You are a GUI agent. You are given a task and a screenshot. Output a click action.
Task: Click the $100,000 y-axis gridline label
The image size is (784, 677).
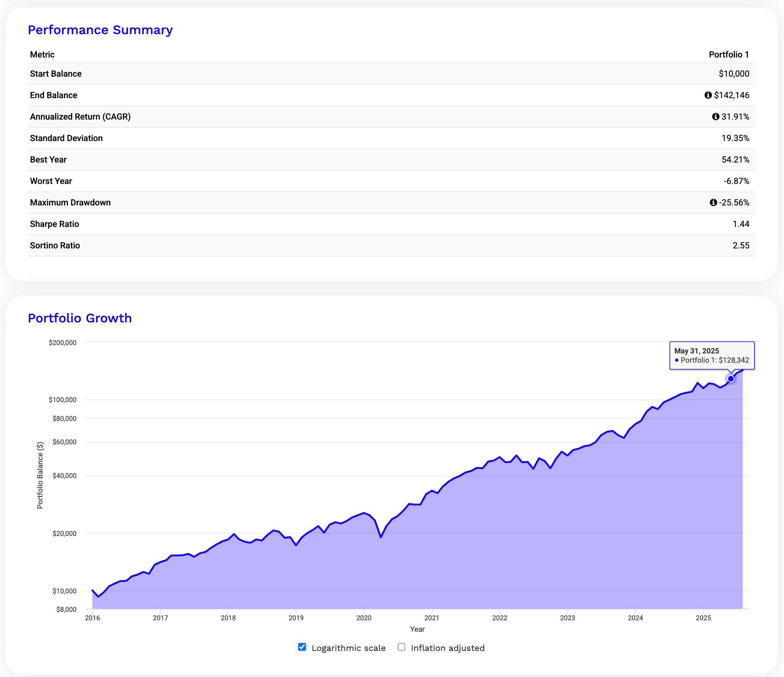pos(62,400)
